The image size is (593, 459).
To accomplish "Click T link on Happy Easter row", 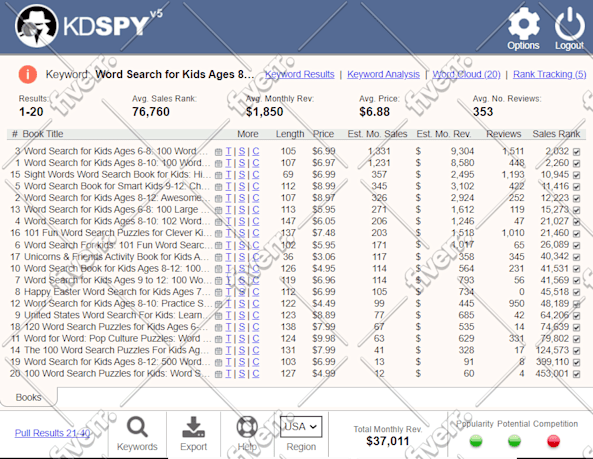I will pyautogui.click(x=228, y=292).
